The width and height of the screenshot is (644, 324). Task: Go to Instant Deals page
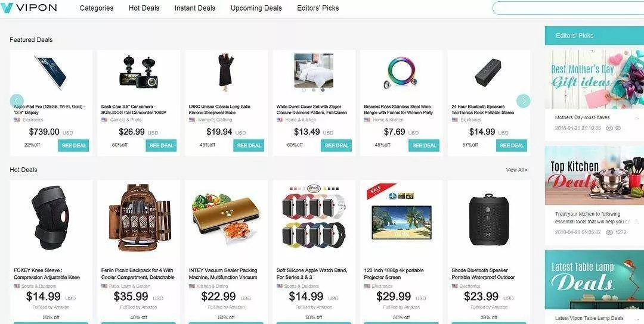[x=194, y=8]
